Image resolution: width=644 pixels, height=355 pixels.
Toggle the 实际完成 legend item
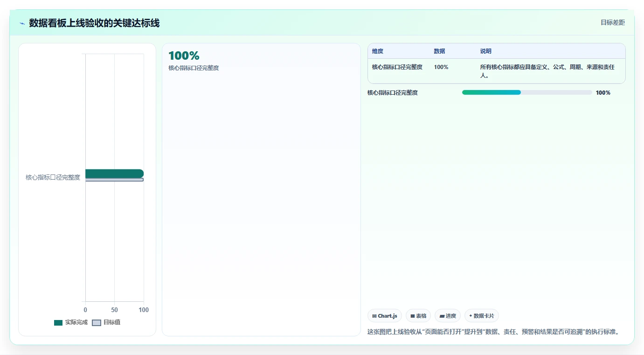[71, 322]
